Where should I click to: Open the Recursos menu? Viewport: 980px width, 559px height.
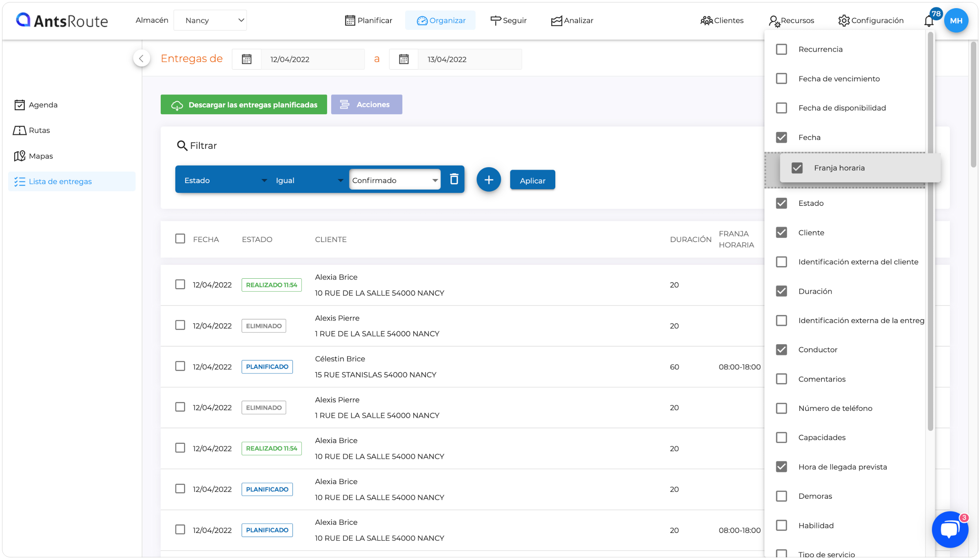pyautogui.click(x=792, y=20)
